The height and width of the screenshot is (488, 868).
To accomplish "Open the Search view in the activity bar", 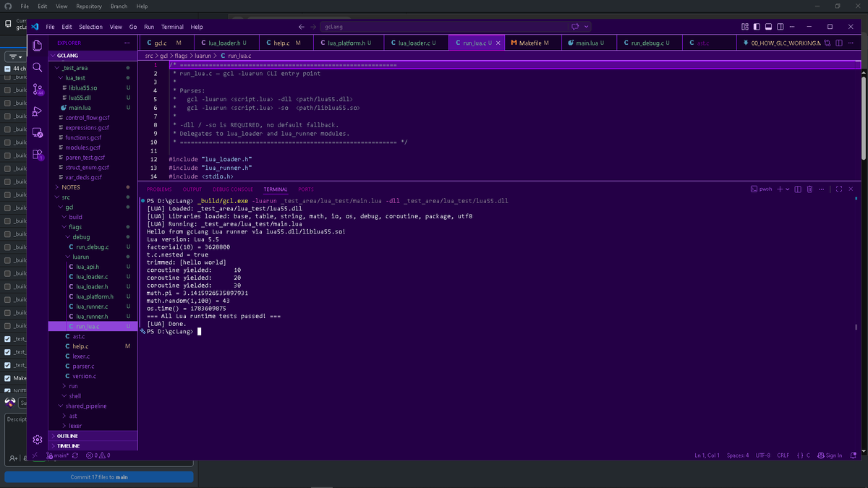I will click(38, 67).
